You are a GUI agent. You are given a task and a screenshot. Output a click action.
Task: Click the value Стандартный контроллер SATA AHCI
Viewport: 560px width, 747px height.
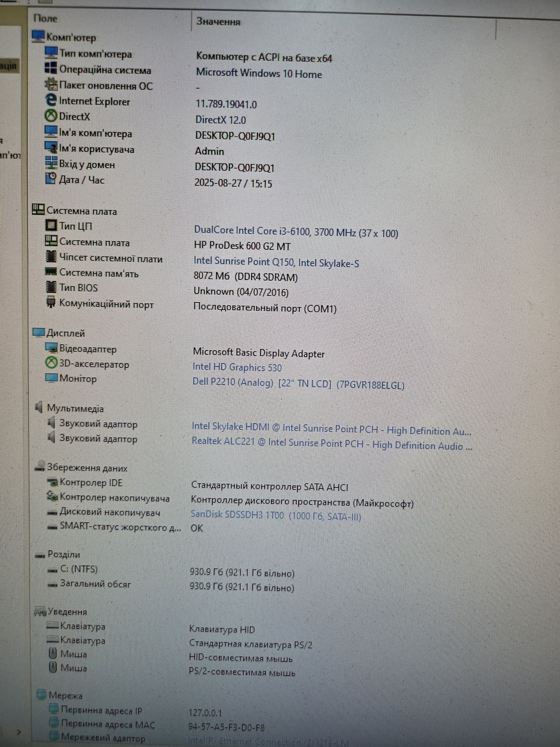click(x=270, y=486)
